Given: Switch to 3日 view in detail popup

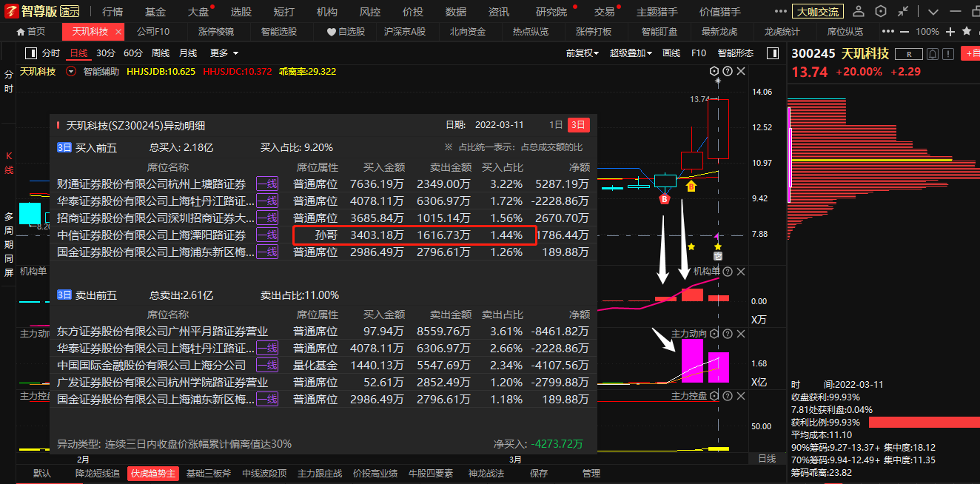Looking at the screenshot, I should [x=579, y=125].
